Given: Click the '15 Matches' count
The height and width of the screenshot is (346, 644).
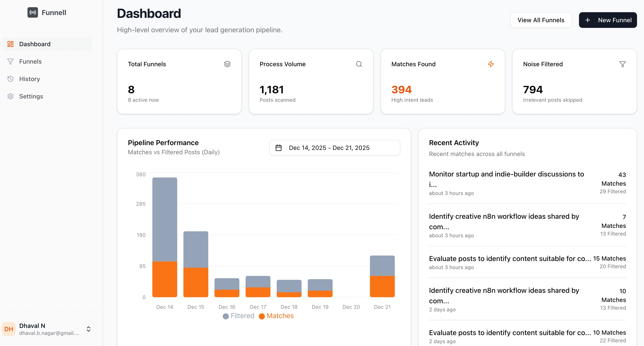Looking at the screenshot, I should click(x=610, y=258).
